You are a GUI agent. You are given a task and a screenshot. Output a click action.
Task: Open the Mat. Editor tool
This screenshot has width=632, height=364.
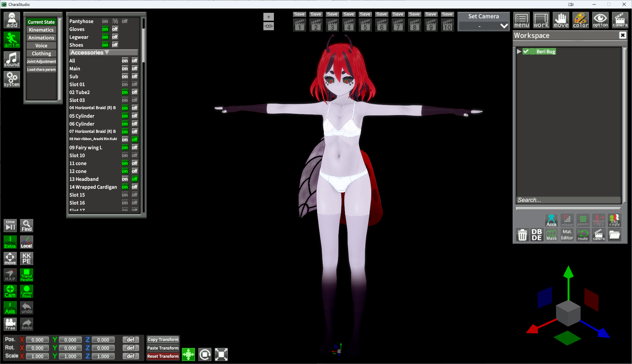(567, 235)
